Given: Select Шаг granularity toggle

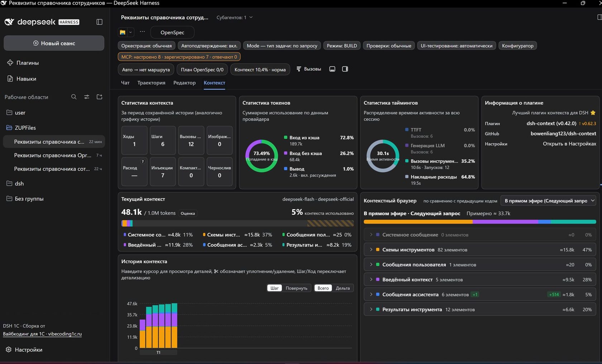Looking at the screenshot, I should (x=274, y=288).
